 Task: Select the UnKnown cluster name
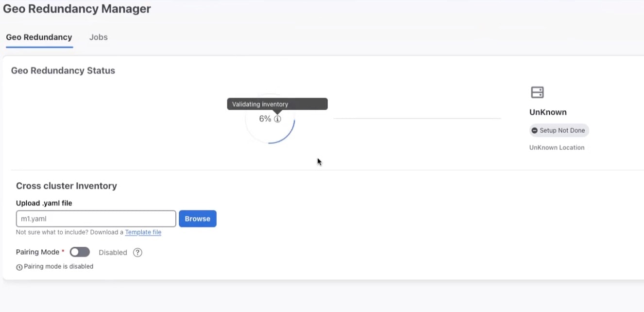pyautogui.click(x=548, y=112)
